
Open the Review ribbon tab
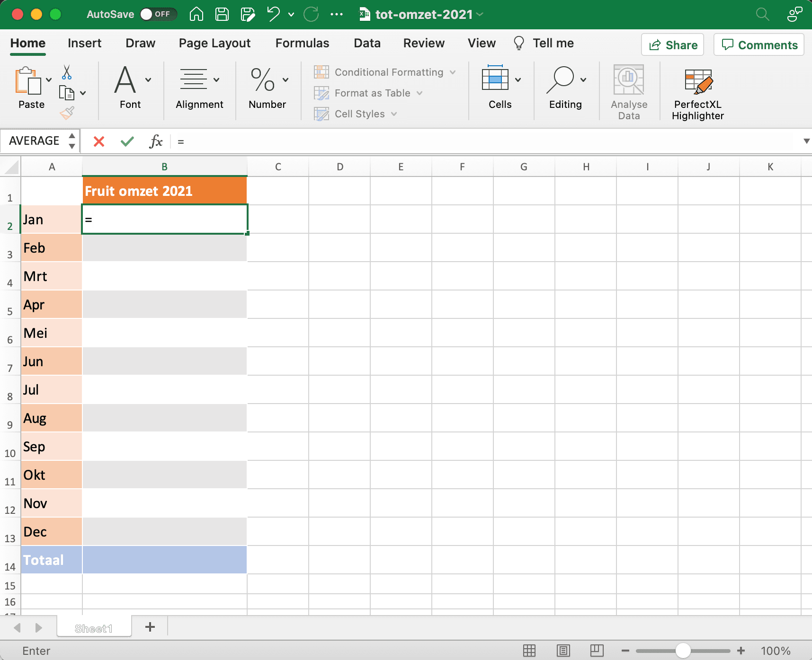(424, 43)
